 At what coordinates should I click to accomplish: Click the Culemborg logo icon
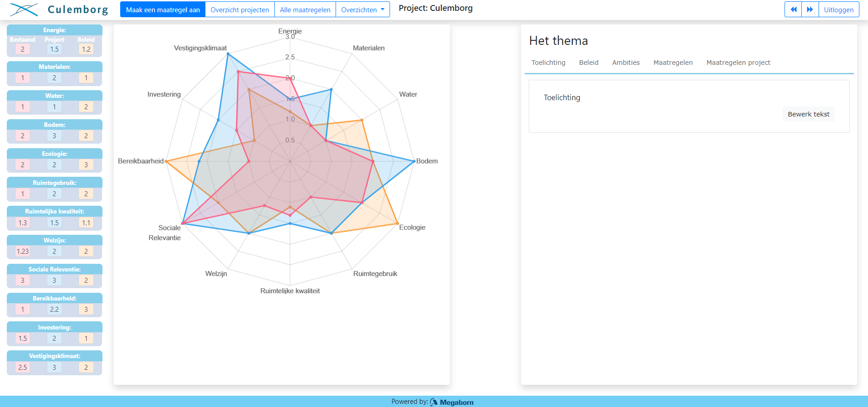coord(24,10)
